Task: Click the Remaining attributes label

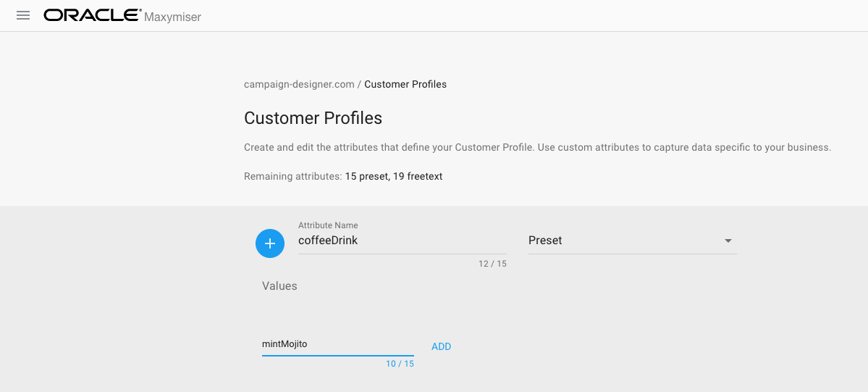Action: [x=292, y=176]
